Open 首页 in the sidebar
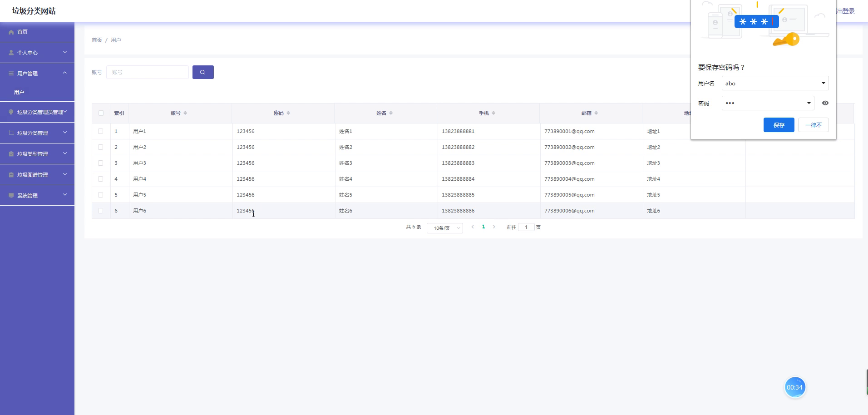The image size is (868, 415). pos(37,32)
